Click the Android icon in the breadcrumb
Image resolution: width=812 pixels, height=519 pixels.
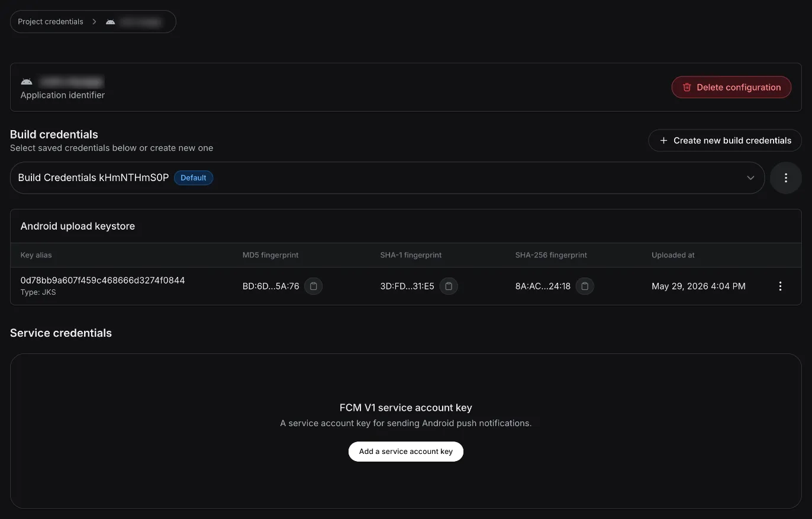[x=111, y=22]
